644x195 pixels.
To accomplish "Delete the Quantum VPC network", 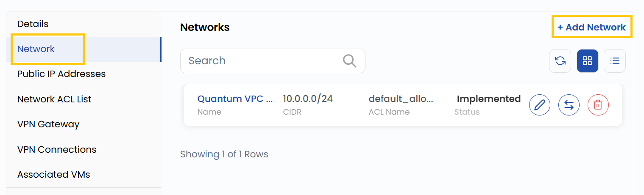I will (x=598, y=105).
